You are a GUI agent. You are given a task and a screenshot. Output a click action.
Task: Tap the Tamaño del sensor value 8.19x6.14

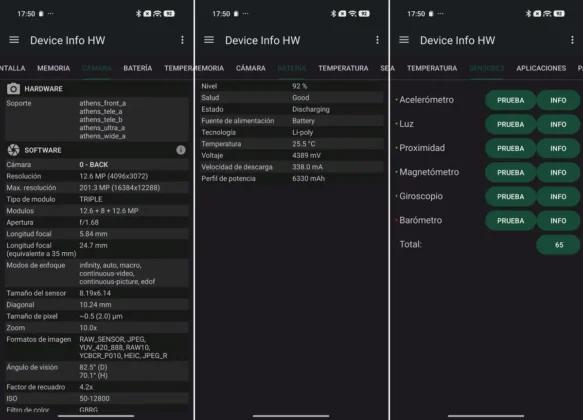pos(95,293)
